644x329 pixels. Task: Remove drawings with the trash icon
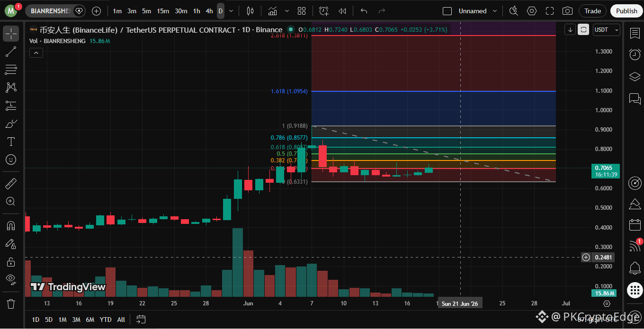[11, 303]
